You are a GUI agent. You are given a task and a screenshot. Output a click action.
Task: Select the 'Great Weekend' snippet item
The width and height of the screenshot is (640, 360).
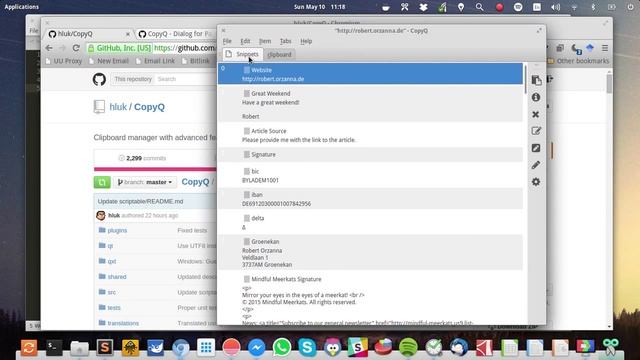370,104
